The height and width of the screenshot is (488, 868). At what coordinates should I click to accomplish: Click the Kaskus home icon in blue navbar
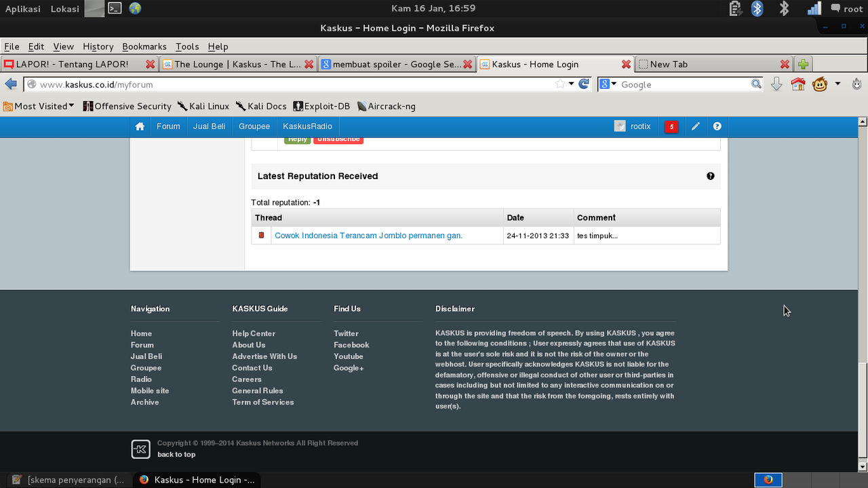(140, 126)
